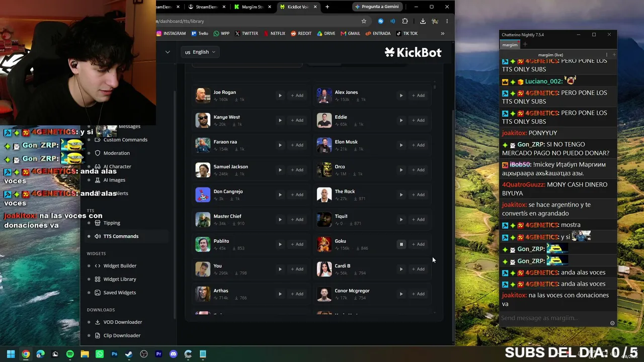Open the English language dropdown
This screenshot has height=362, width=644.
click(x=200, y=52)
